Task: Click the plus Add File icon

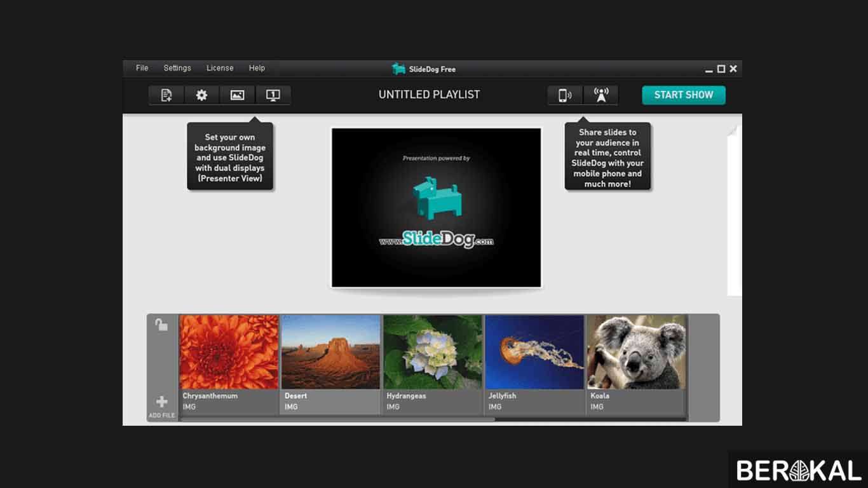Action: [x=162, y=402]
